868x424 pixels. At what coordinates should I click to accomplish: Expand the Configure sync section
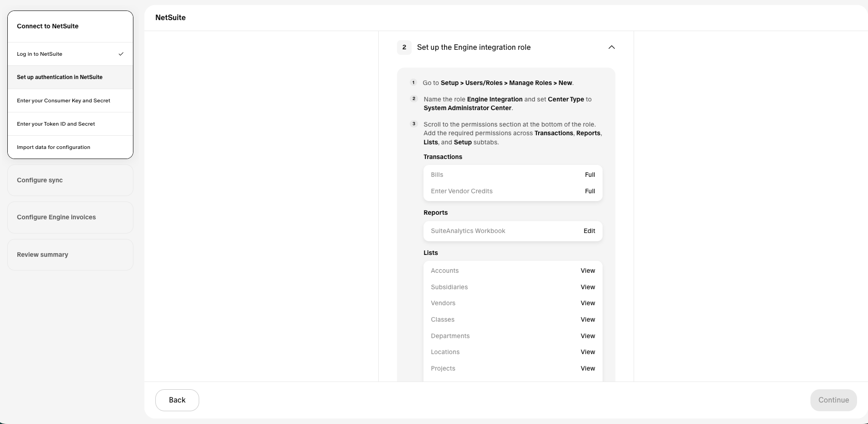pyautogui.click(x=70, y=180)
